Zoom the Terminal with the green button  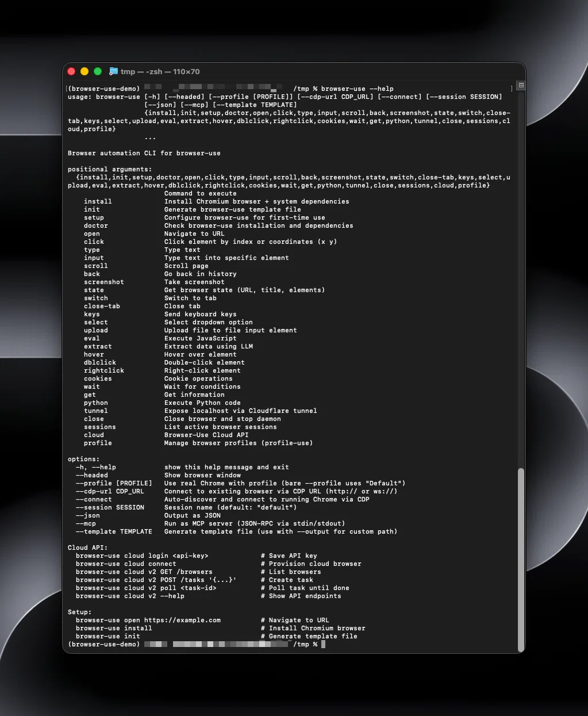coord(98,71)
